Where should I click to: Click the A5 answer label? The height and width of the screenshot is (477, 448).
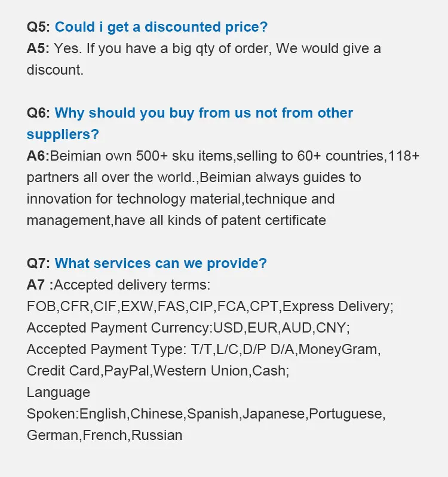tap(38, 48)
